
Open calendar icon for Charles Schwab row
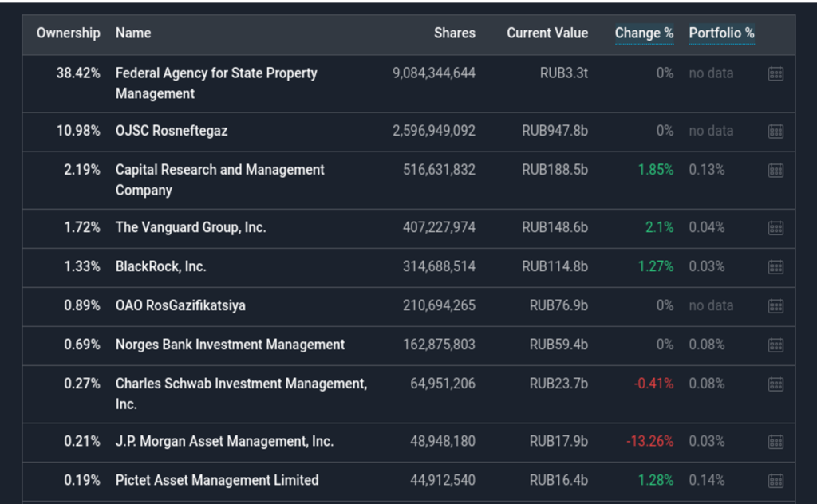[x=775, y=384]
